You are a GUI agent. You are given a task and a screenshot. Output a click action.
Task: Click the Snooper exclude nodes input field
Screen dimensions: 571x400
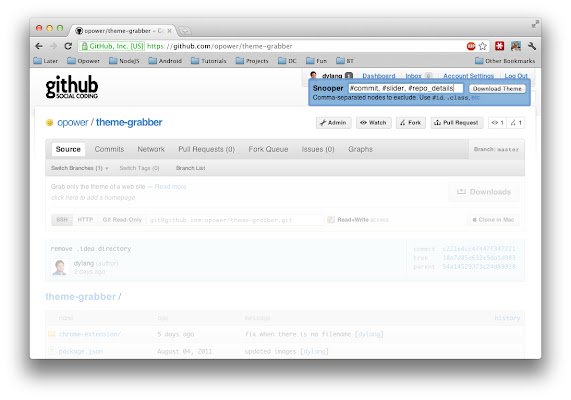406,89
